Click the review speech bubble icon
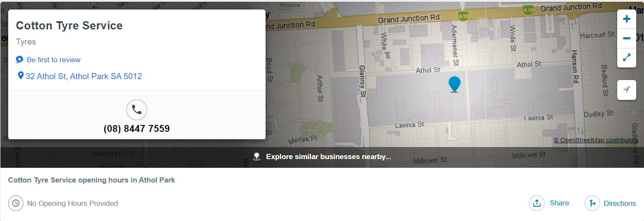This screenshot has height=221, width=644. 19,60
